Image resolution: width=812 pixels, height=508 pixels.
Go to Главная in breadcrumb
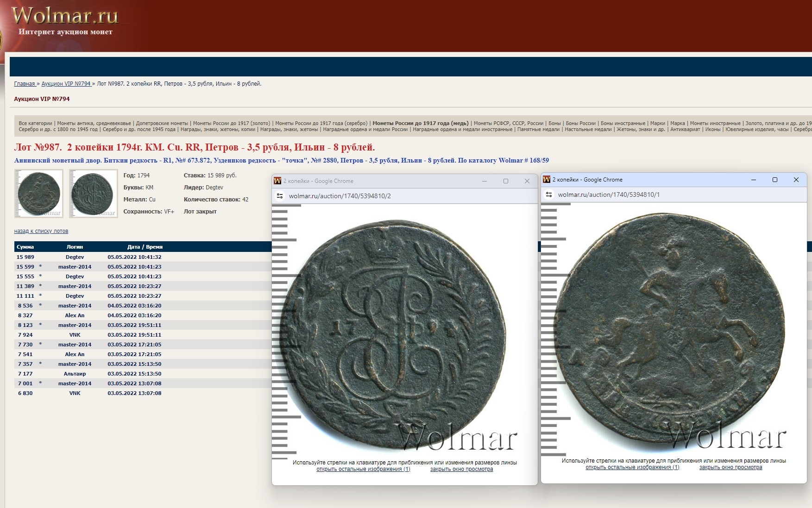pos(25,84)
